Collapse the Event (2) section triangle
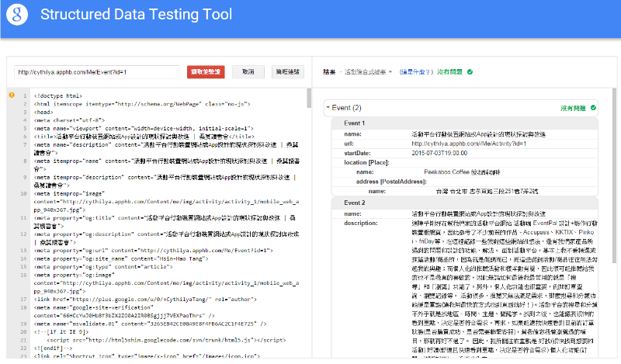Screen dimensions: 621x364 [328, 108]
